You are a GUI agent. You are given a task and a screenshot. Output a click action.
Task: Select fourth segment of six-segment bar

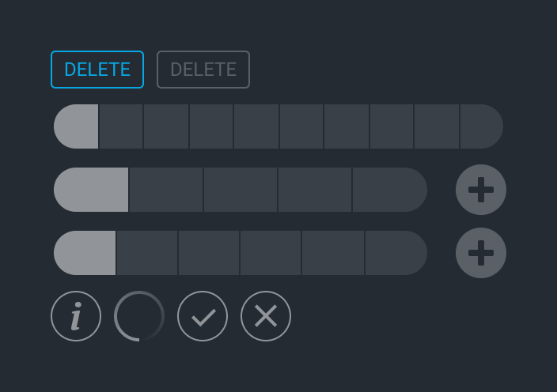[271, 253]
